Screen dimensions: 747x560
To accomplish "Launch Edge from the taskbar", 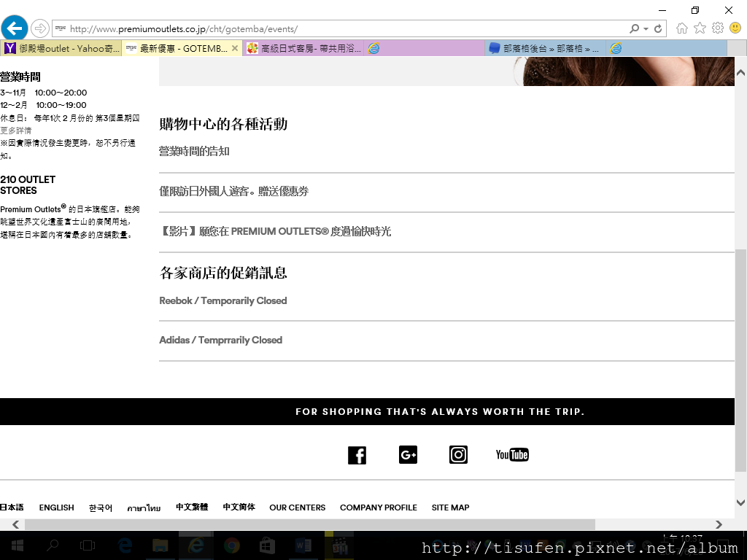I will click(125, 545).
